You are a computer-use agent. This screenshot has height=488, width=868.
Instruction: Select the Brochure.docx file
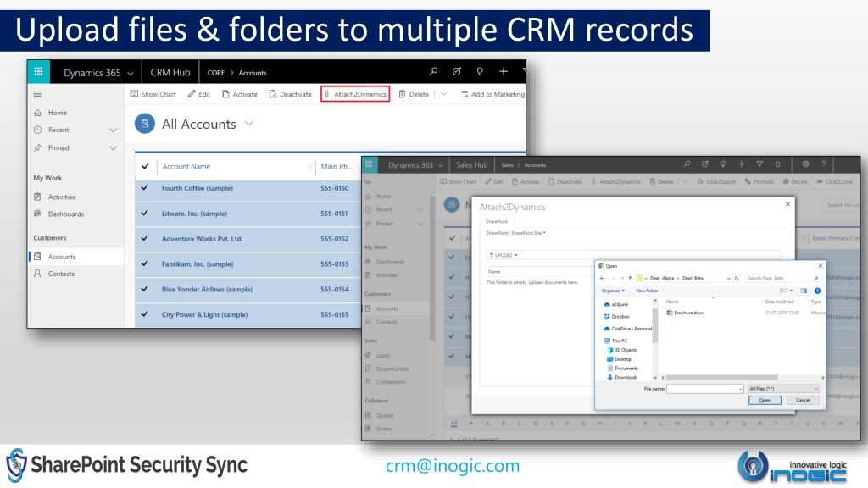coord(685,313)
